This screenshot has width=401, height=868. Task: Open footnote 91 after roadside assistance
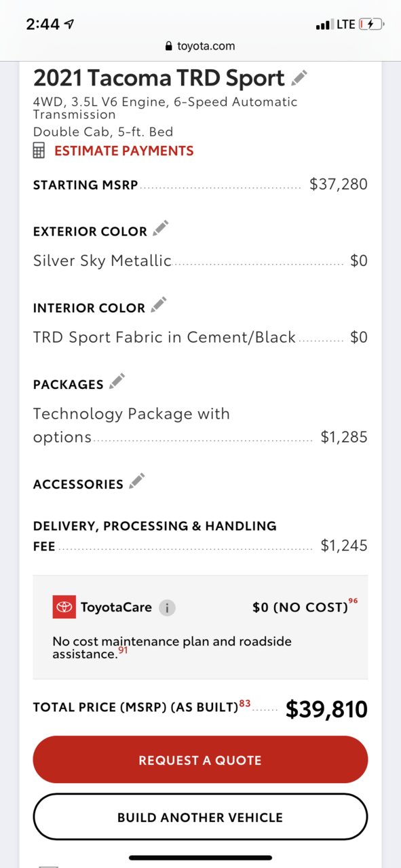pyautogui.click(x=123, y=650)
